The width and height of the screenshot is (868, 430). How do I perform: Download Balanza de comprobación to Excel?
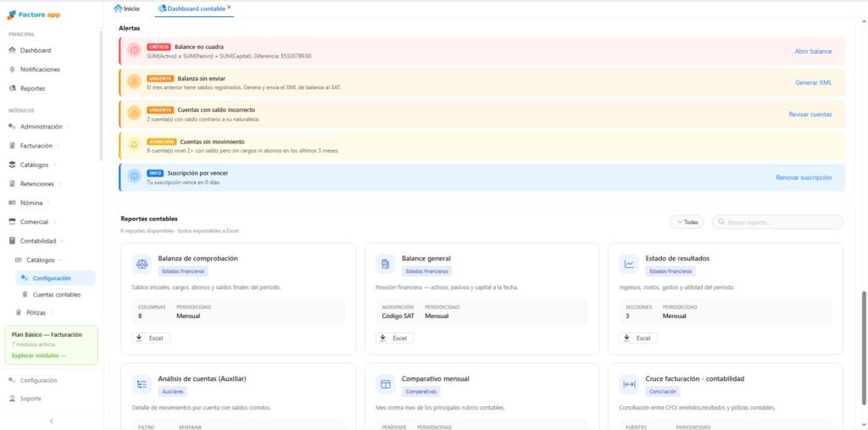(151, 338)
